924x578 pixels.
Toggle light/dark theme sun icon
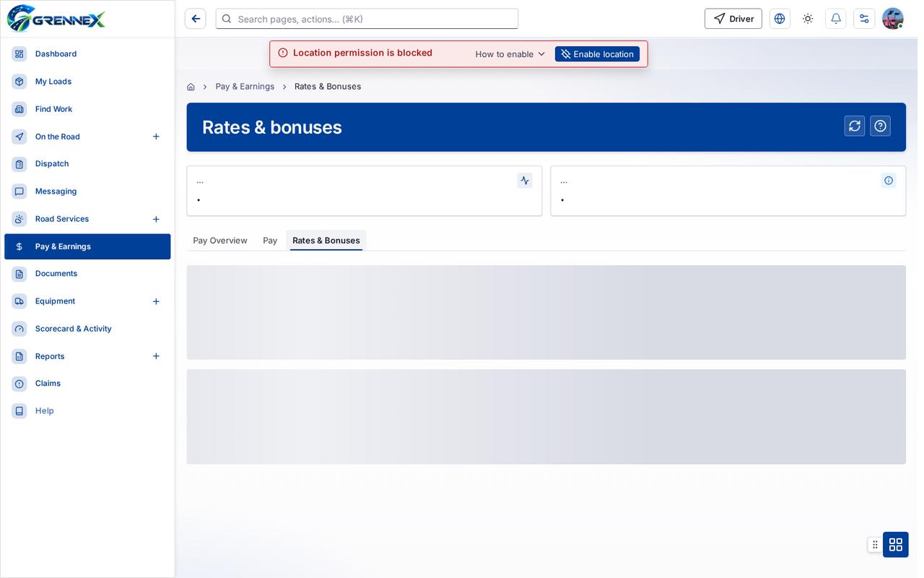pos(808,19)
